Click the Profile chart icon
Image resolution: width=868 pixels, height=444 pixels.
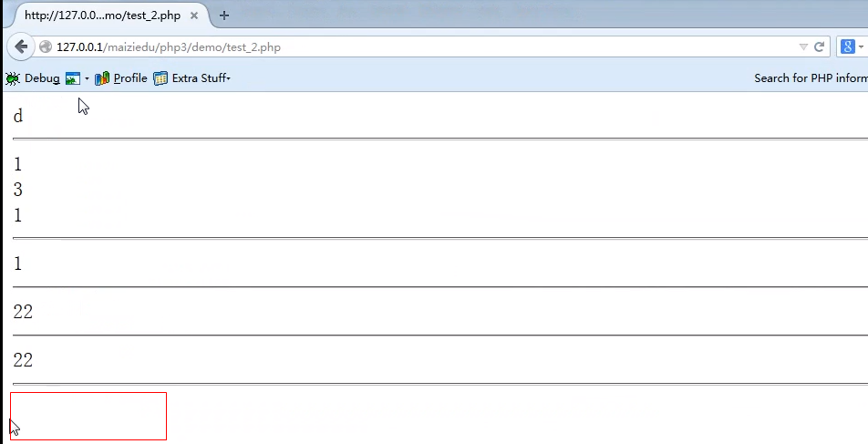coord(102,78)
